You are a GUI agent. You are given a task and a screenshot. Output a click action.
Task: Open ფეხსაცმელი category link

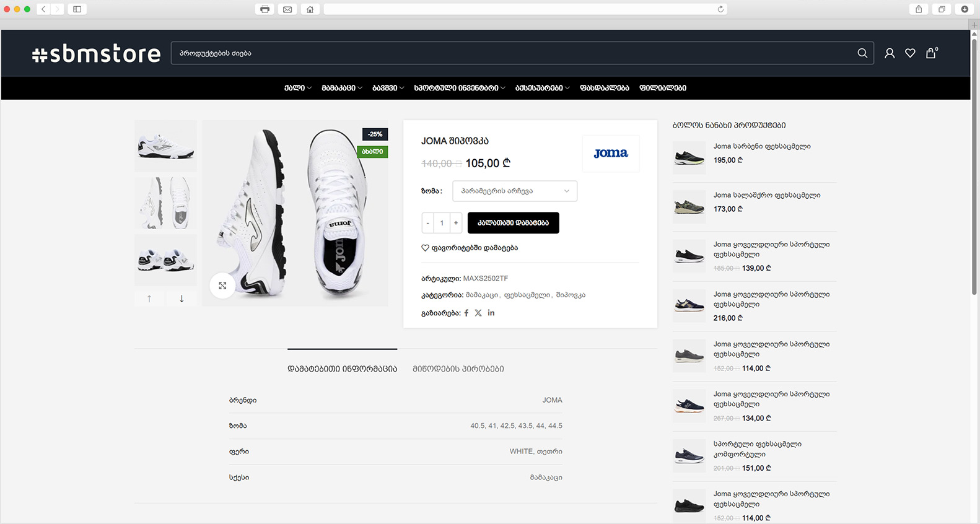point(527,295)
